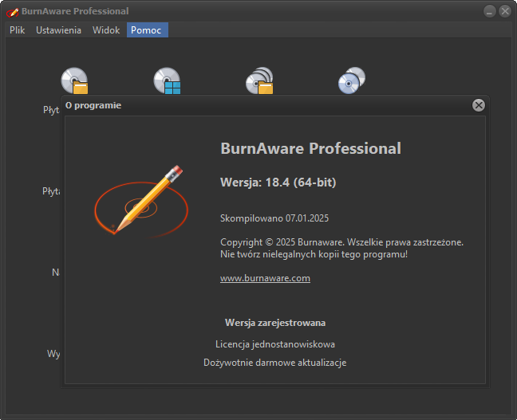The image size is (517, 420).
Task: Click the Licencja jednostanowiskowa text
Action: point(275,344)
